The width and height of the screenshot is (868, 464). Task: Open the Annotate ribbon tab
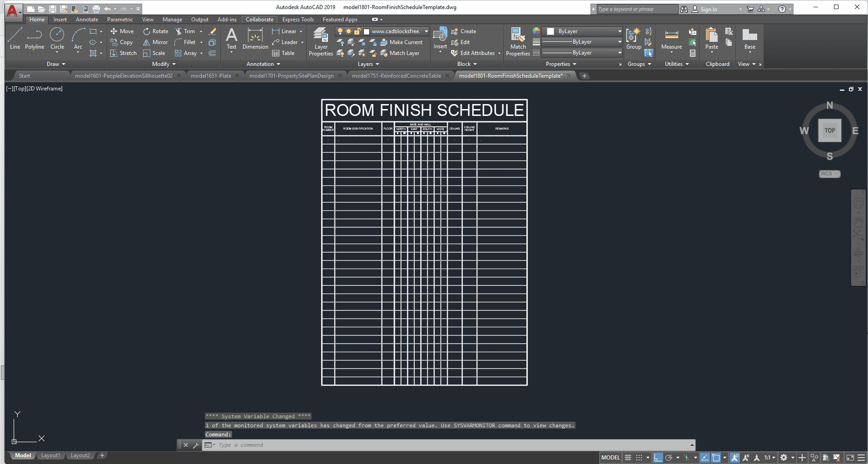coord(87,20)
